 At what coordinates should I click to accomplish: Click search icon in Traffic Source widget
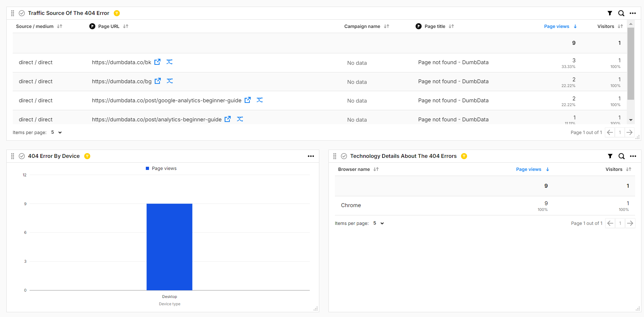click(x=621, y=13)
